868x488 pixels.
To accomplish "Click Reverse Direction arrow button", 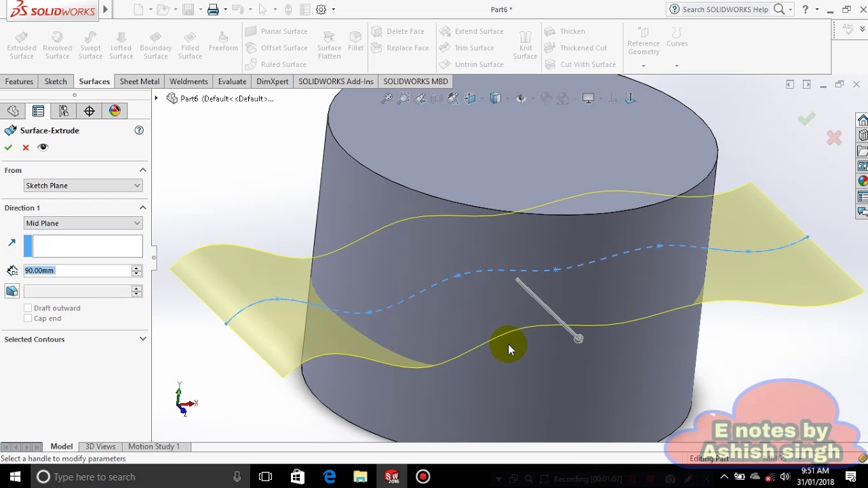I will click(12, 243).
